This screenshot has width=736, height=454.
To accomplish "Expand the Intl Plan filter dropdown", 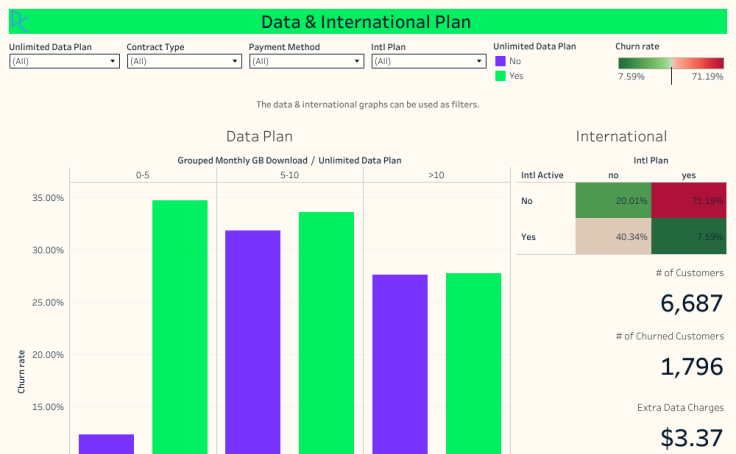I will point(428,61).
